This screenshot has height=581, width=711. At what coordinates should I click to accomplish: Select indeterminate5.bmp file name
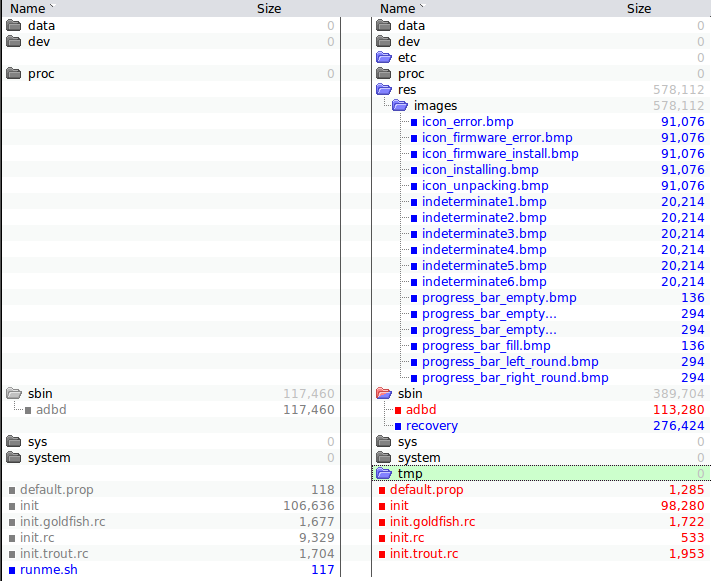click(x=484, y=266)
